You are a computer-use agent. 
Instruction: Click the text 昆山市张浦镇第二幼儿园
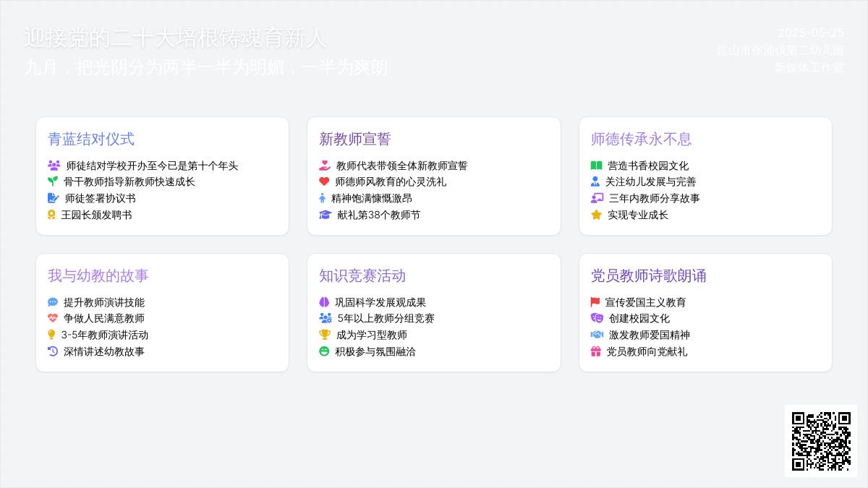(x=780, y=51)
